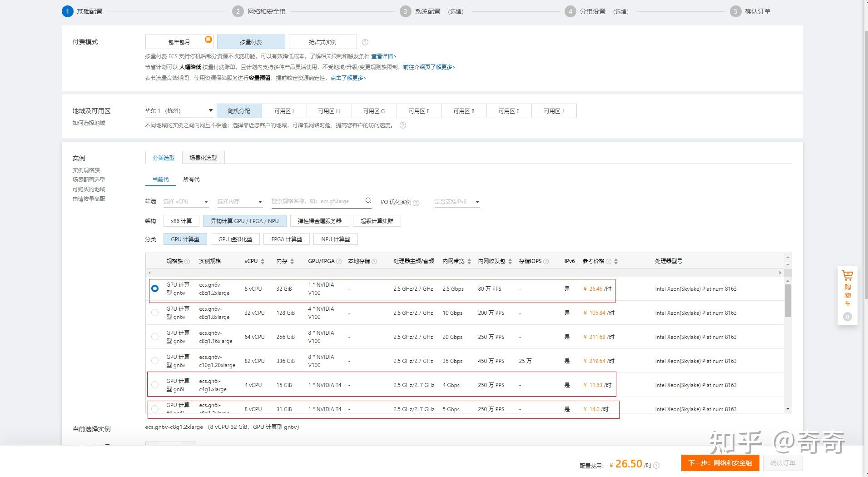
Task: Open the shopping cart icon
Action: (x=847, y=275)
